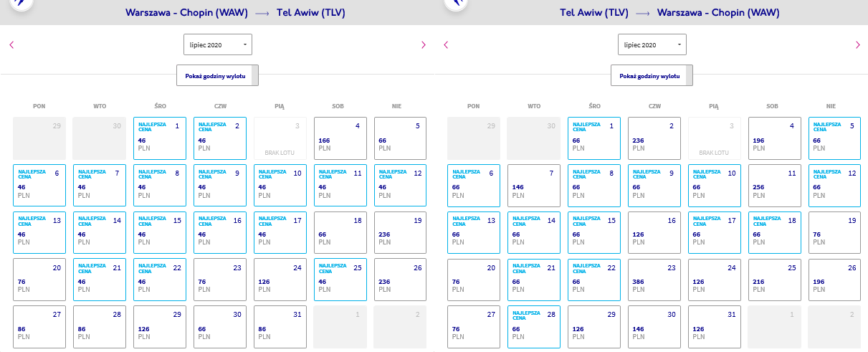Go to next month for Warszawa–Tel Awiw calendar

click(423, 44)
